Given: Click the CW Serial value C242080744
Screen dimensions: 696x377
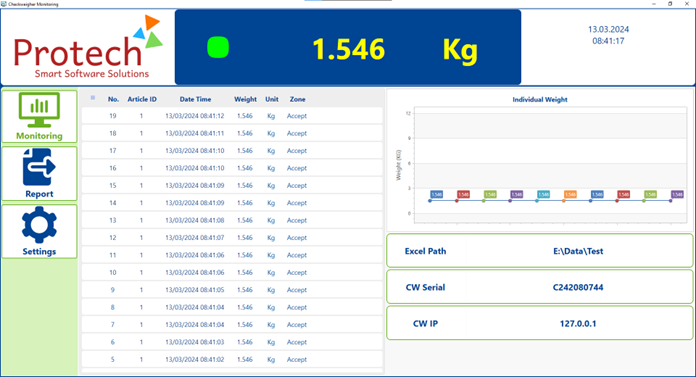Looking at the screenshot, I should point(578,288).
